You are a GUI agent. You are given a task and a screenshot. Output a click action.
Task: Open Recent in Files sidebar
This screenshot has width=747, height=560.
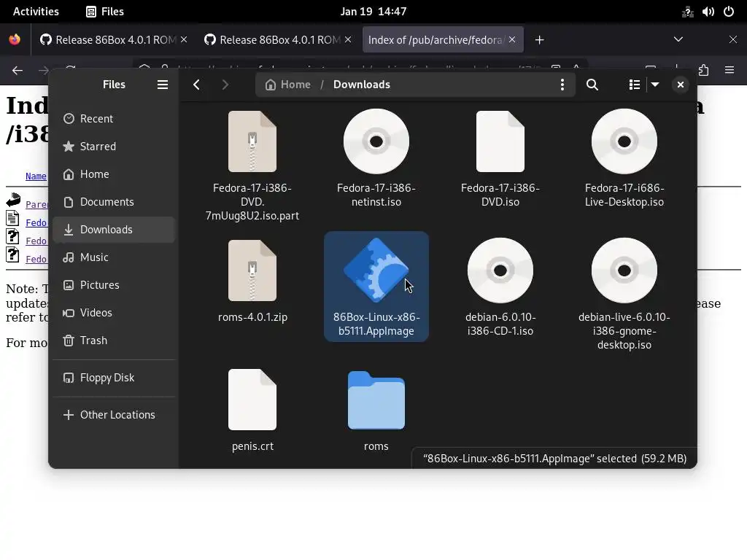coord(114,119)
